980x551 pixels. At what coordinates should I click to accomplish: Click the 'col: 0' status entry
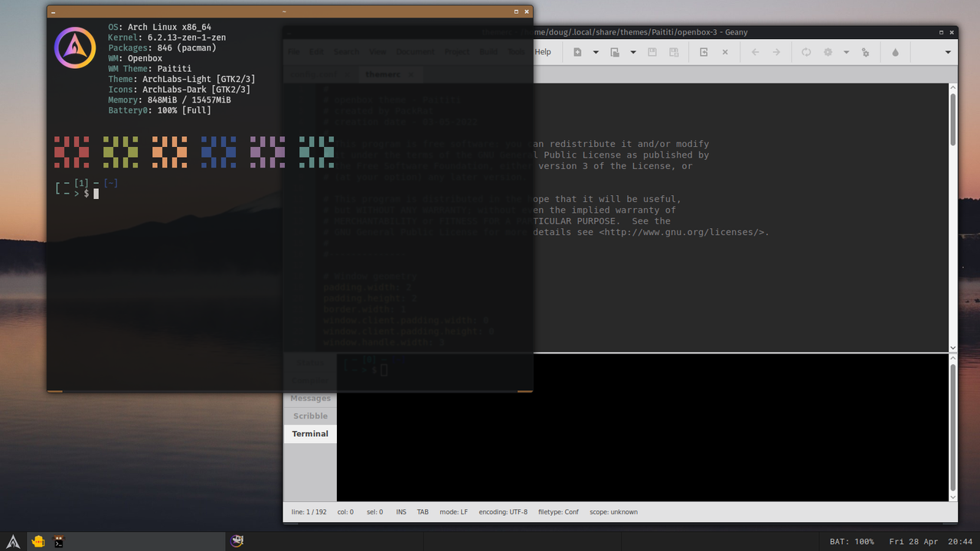tap(345, 512)
